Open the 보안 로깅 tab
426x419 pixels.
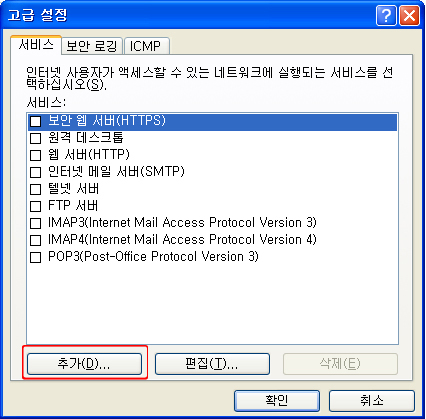[x=92, y=46]
